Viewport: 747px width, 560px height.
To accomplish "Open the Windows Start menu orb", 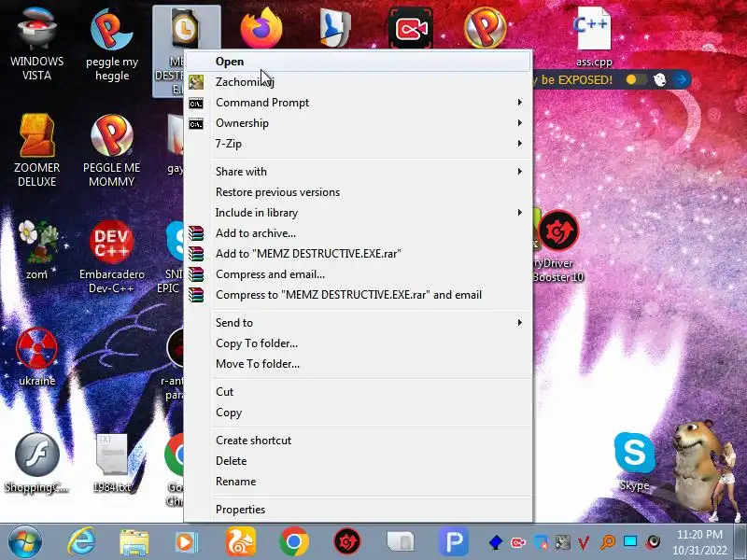I will pyautogui.click(x=25, y=541).
